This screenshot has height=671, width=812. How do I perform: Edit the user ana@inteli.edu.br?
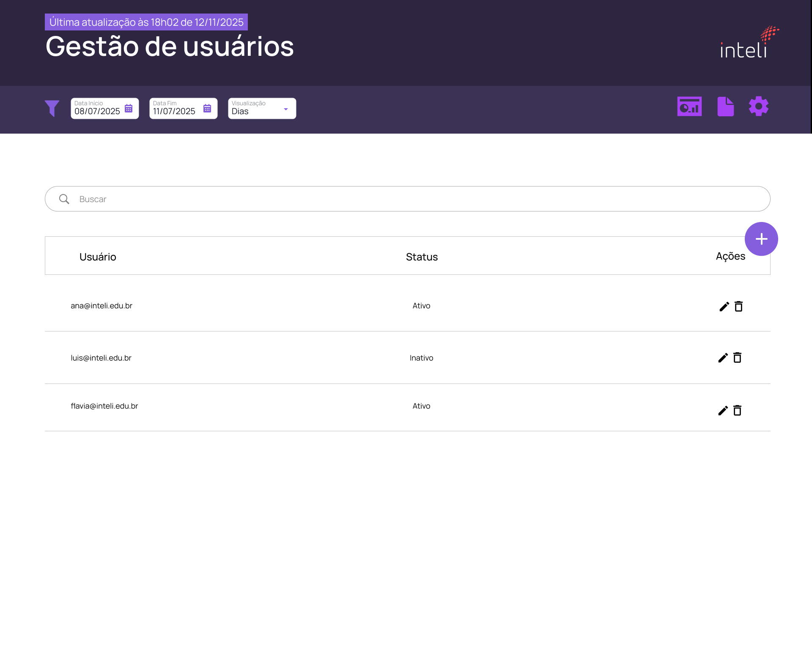pyautogui.click(x=723, y=306)
